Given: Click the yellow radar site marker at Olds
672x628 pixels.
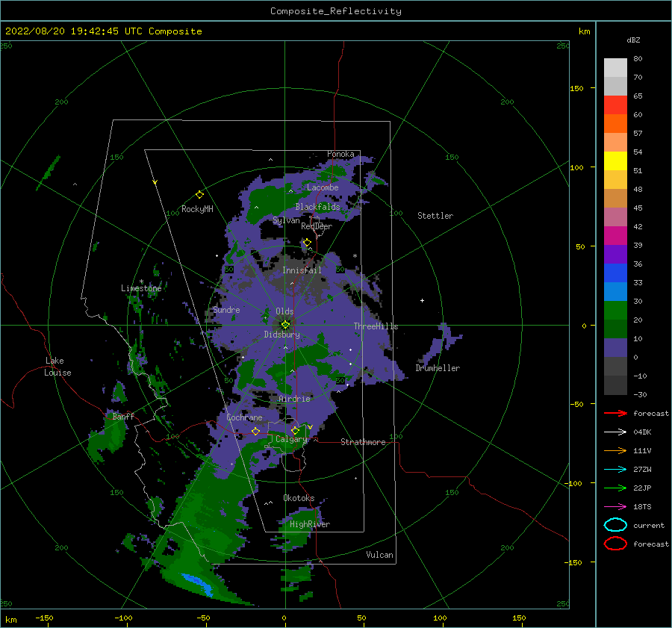Looking at the screenshot, I should (285, 325).
